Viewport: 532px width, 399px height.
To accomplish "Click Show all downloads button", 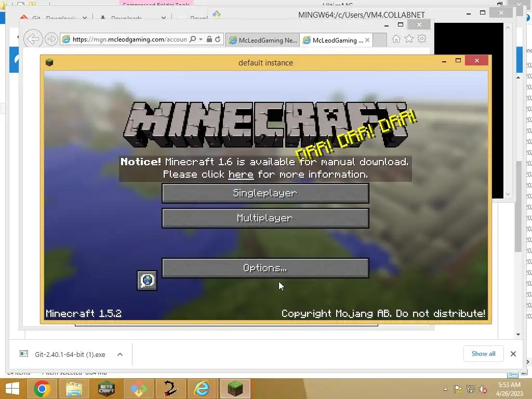I will [484, 354].
